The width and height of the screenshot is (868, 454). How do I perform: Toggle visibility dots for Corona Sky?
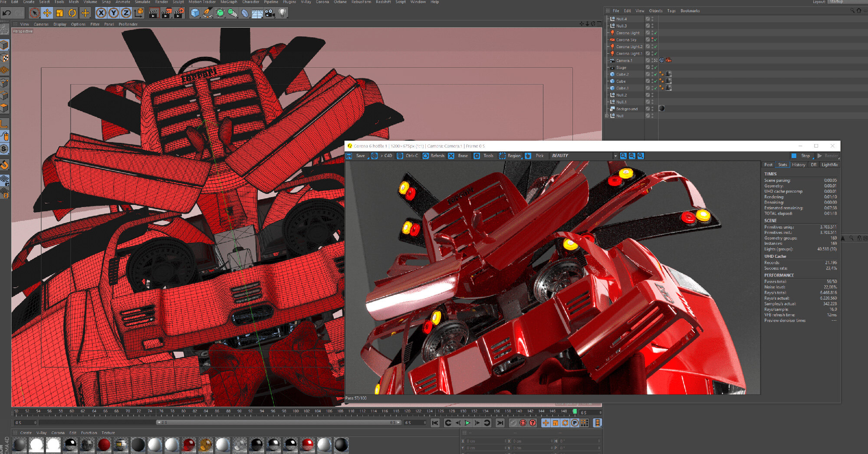[x=652, y=40]
